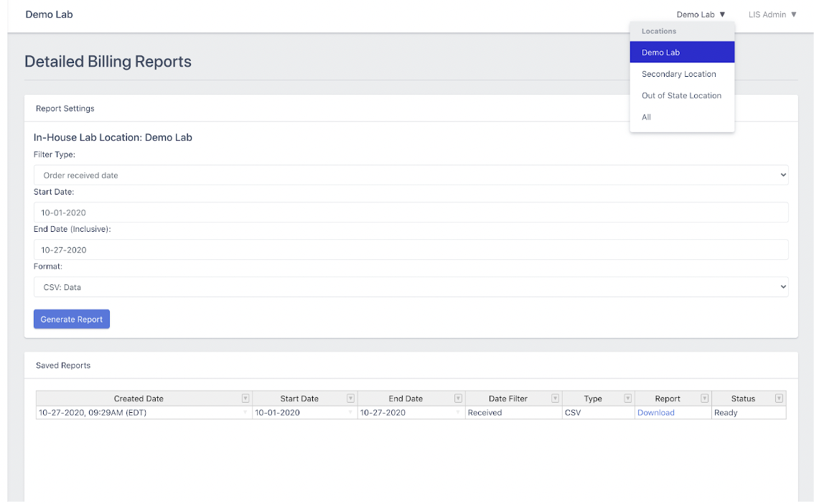Go to Demo Lab home via header brand
This screenshot has height=504, width=814.
click(50, 14)
